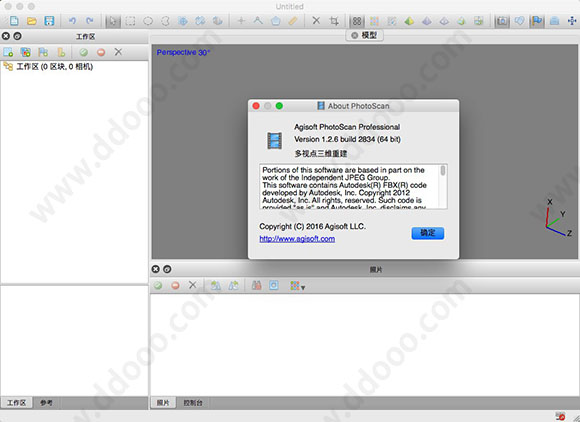
Task: Close the 工作区 panel with X button
Action: tap(6, 36)
